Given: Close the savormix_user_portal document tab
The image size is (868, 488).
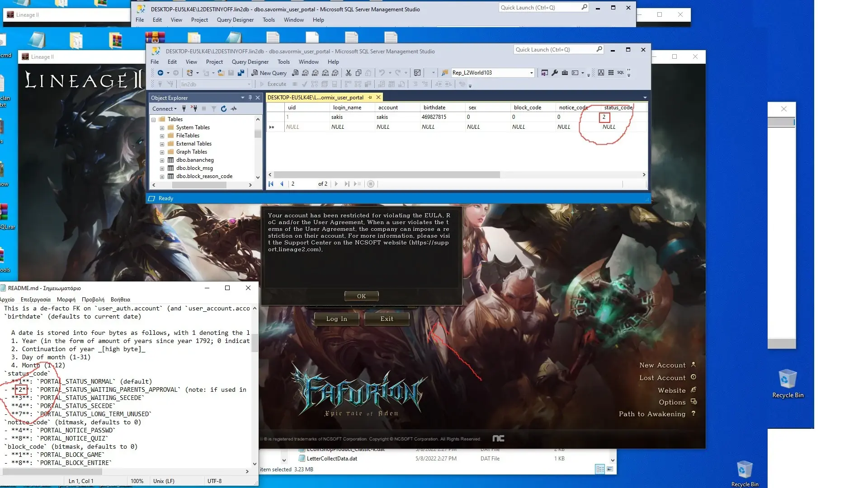Looking at the screenshot, I should pos(378,97).
